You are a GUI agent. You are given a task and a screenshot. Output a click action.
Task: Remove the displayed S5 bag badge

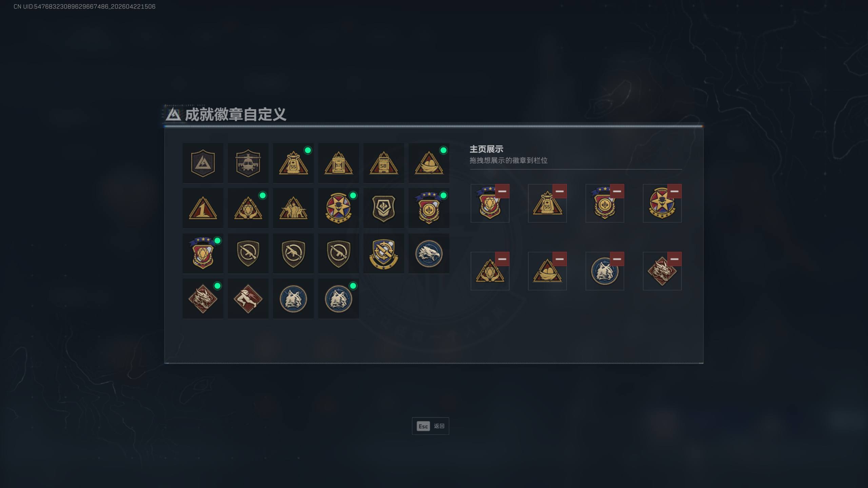tap(559, 191)
